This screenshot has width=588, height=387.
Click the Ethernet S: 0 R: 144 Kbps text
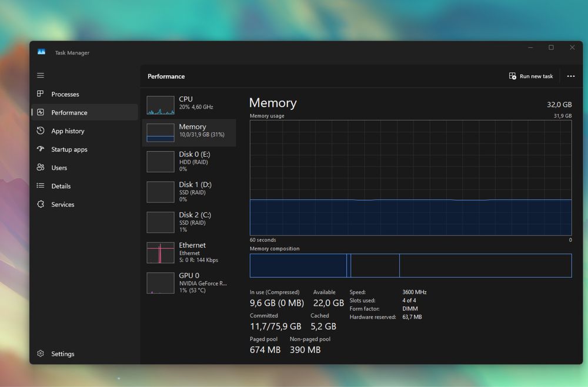point(198,260)
